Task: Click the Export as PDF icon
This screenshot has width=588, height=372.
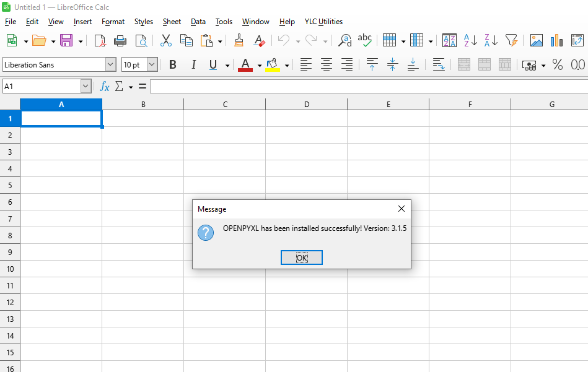Action: (100, 41)
